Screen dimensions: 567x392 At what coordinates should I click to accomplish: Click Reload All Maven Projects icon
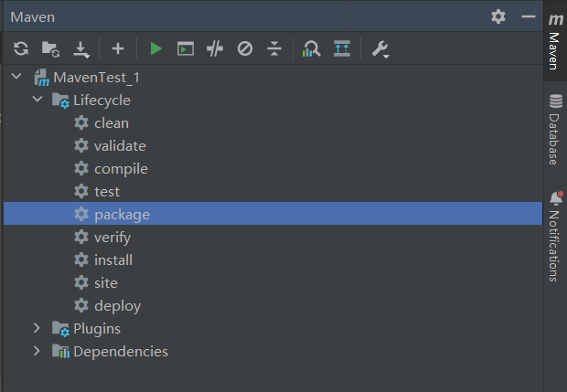[x=21, y=48]
